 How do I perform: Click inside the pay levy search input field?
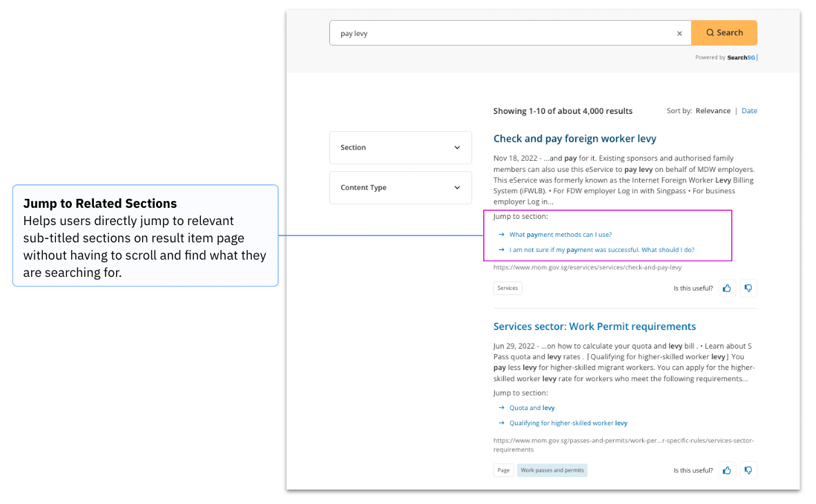click(483, 32)
